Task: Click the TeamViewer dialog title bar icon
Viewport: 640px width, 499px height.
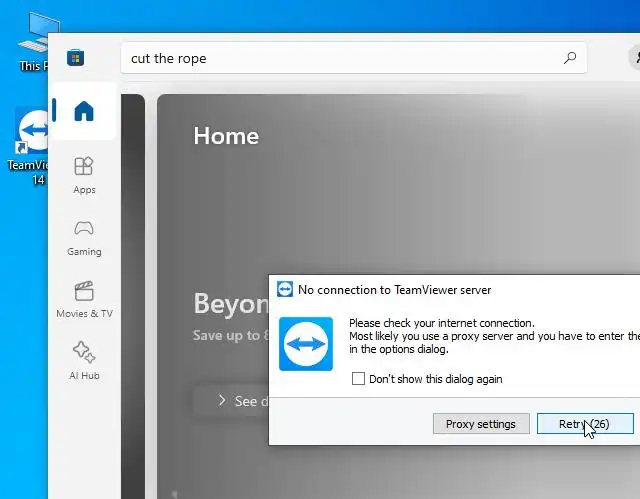Action: [284, 289]
